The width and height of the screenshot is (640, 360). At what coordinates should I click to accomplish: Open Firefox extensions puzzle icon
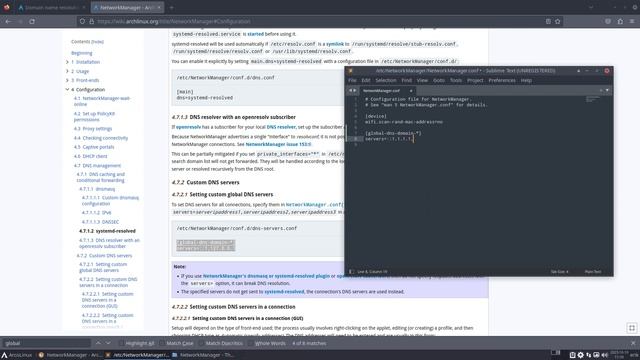(620, 21)
